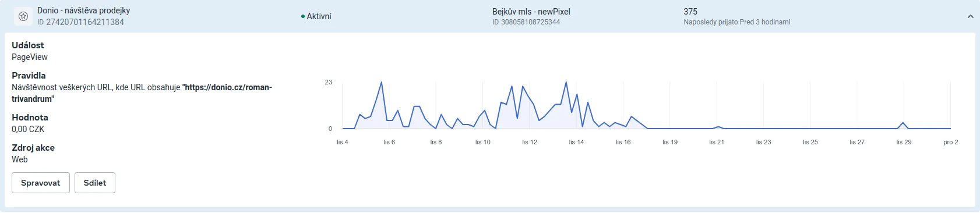Click the star conversion icon beside Donio
The width and height of the screenshot is (980, 213).
tap(23, 16)
